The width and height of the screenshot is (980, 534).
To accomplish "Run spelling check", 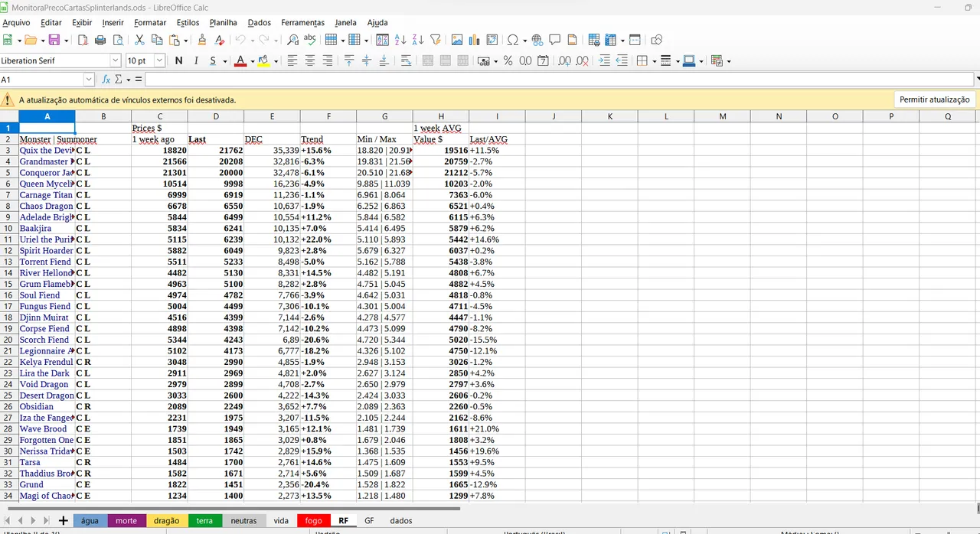I will 310,40.
